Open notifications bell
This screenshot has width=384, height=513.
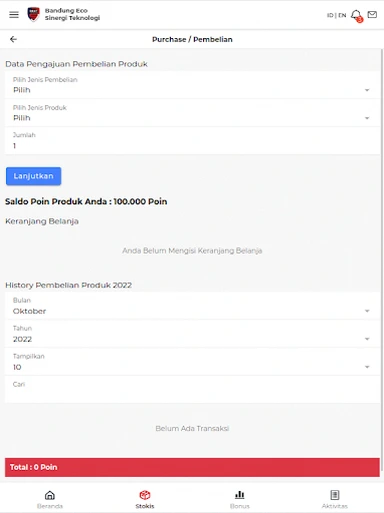click(356, 15)
